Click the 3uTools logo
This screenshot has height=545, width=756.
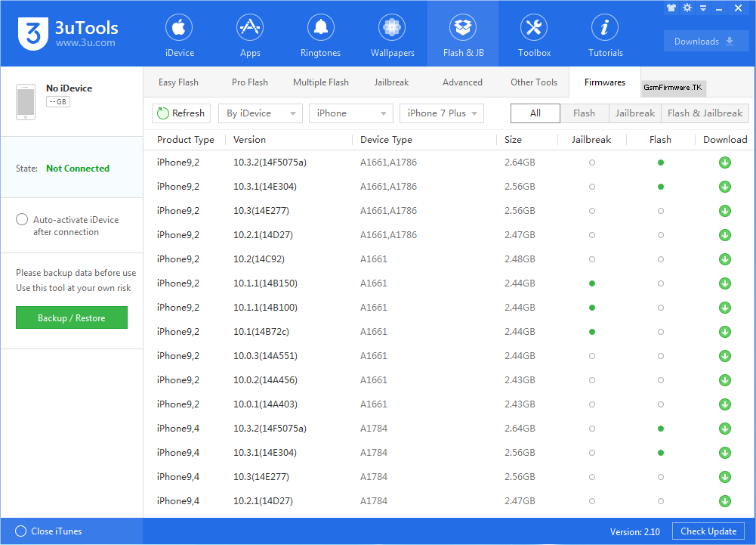tap(32, 33)
